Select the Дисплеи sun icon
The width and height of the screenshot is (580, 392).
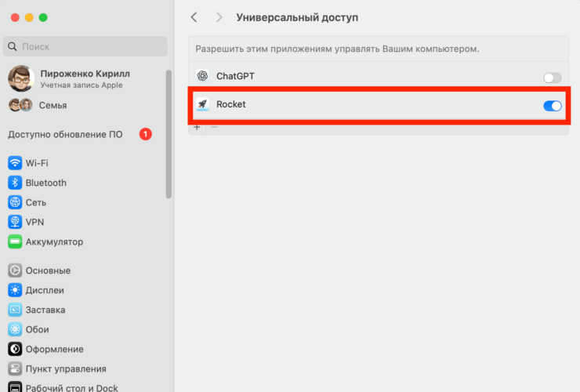(15, 290)
